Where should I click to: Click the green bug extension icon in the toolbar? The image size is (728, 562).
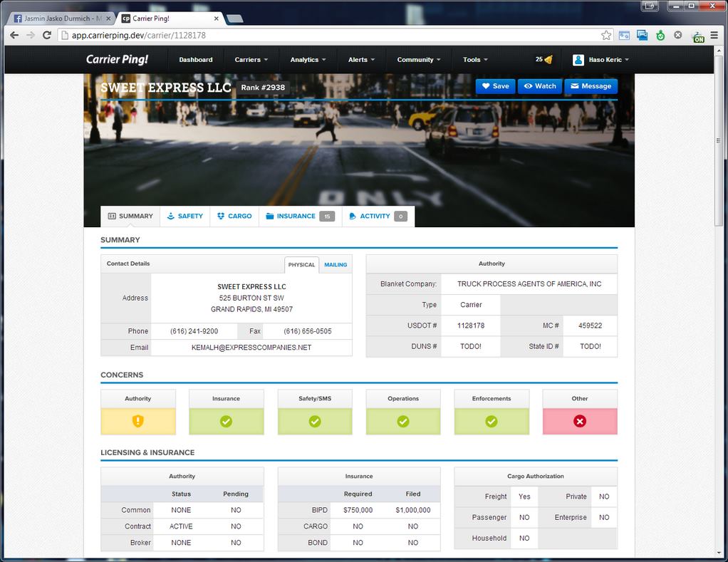tap(660, 36)
